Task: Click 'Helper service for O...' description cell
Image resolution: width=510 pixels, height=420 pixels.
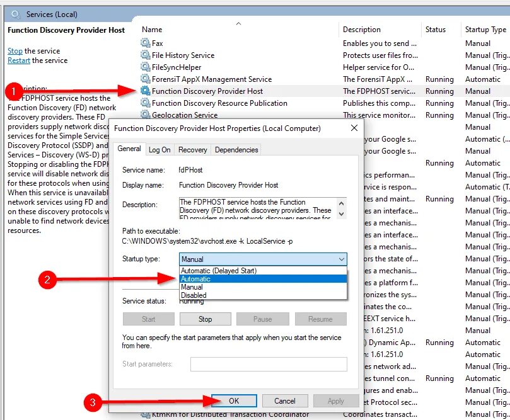Action: pyautogui.click(x=378, y=67)
